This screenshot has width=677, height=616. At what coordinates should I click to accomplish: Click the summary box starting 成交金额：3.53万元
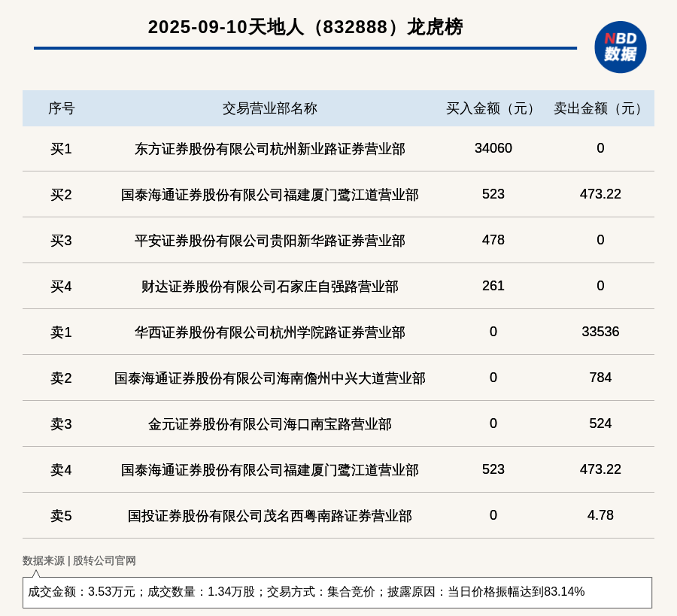coord(337,592)
